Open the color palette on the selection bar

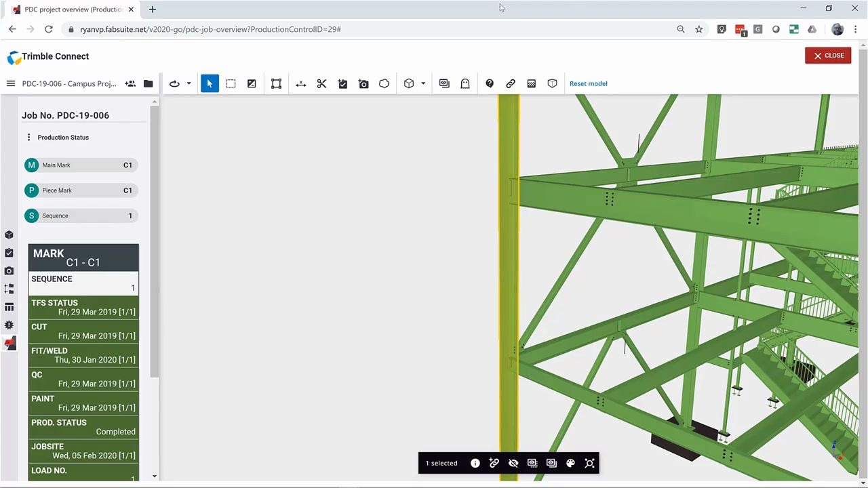tap(570, 463)
